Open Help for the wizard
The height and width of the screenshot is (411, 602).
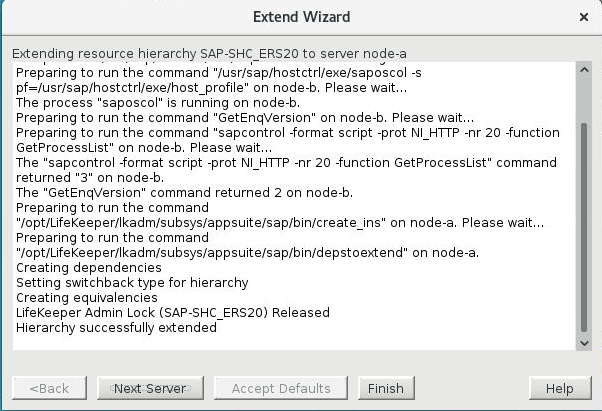click(x=559, y=388)
